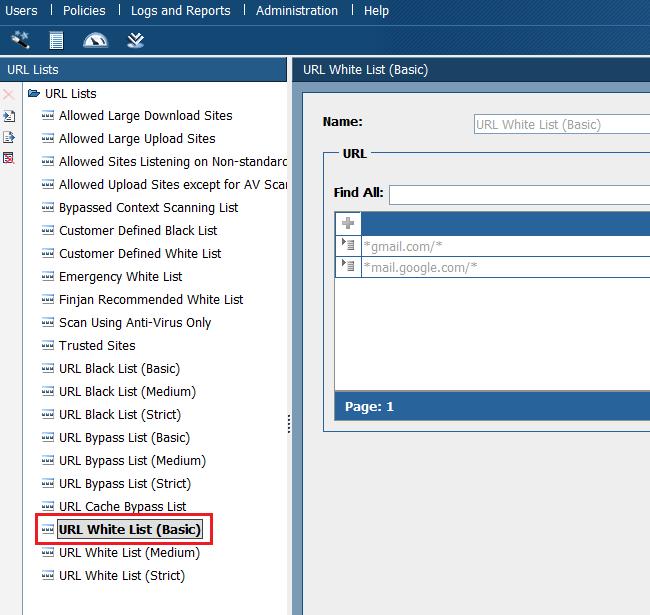Select Finjan Recommended White List

(150, 299)
